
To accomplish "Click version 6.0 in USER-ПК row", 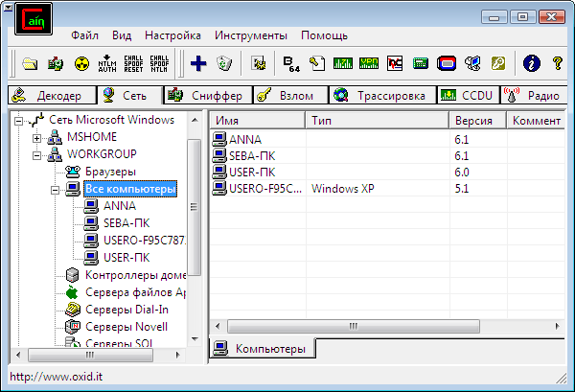I will (462, 173).
